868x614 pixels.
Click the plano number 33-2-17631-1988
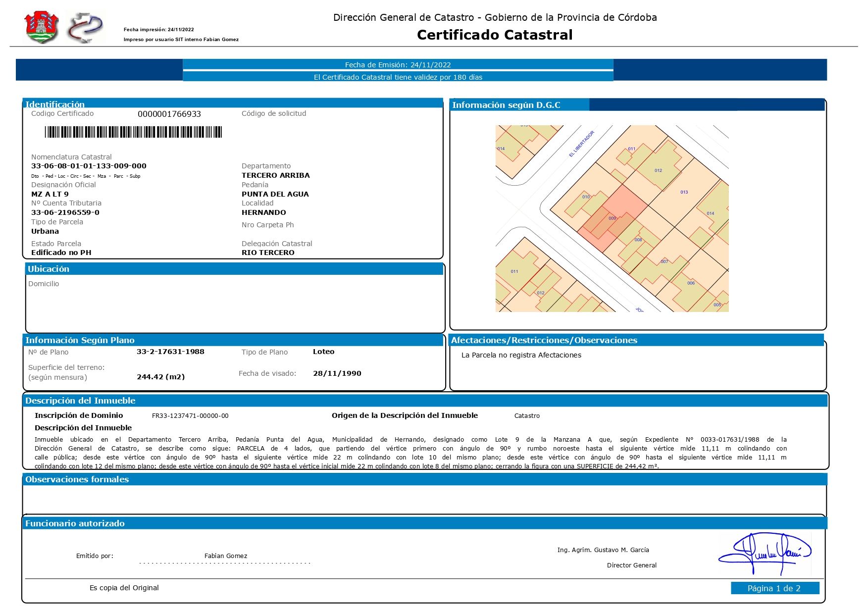170,352
